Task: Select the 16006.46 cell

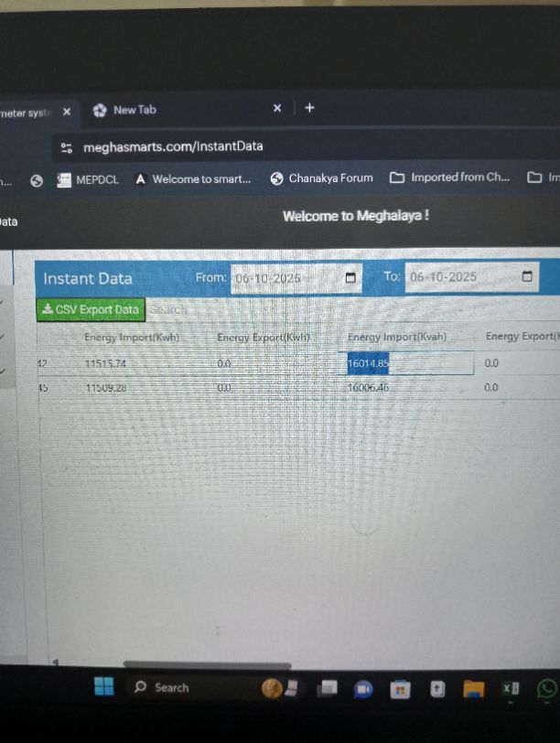Action: pyautogui.click(x=368, y=388)
